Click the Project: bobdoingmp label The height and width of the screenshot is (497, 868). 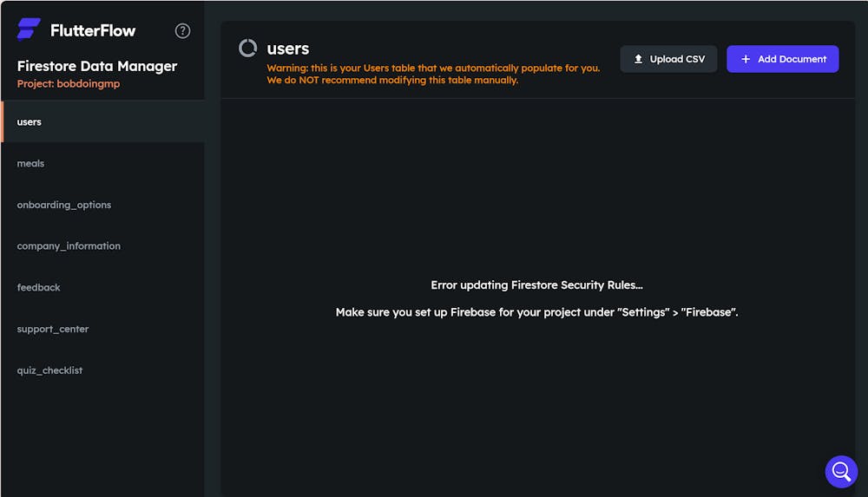[69, 83]
